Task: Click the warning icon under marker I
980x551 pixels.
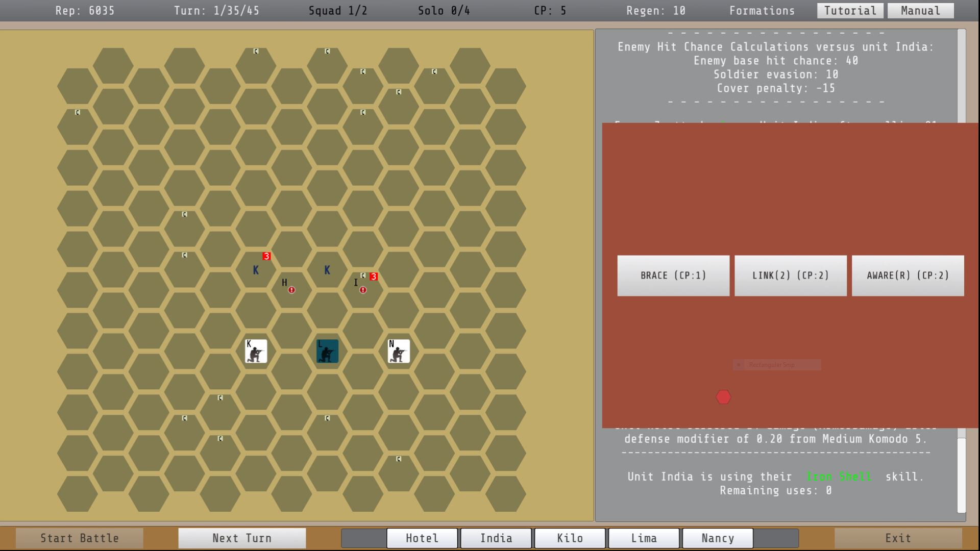Action: pos(362,290)
